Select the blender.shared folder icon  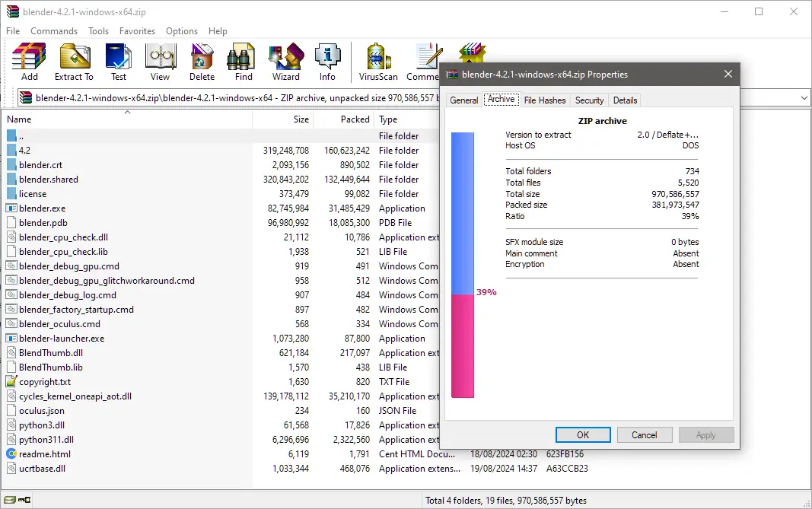(11, 180)
